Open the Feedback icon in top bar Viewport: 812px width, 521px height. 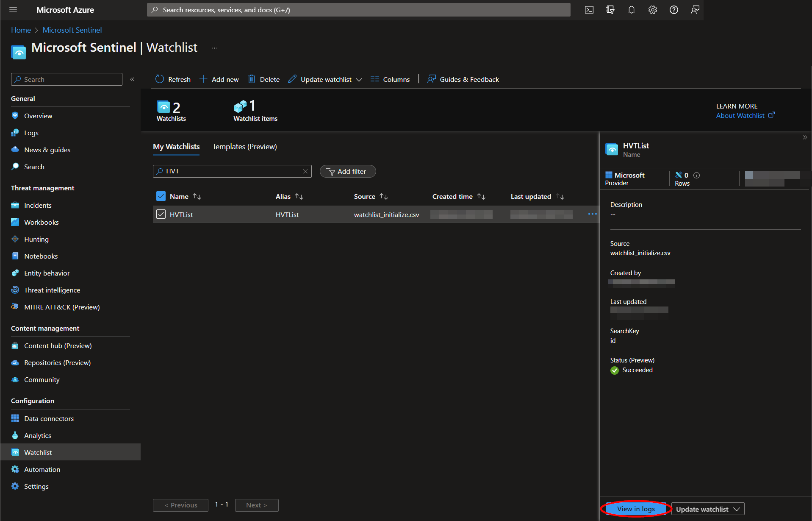click(695, 10)
